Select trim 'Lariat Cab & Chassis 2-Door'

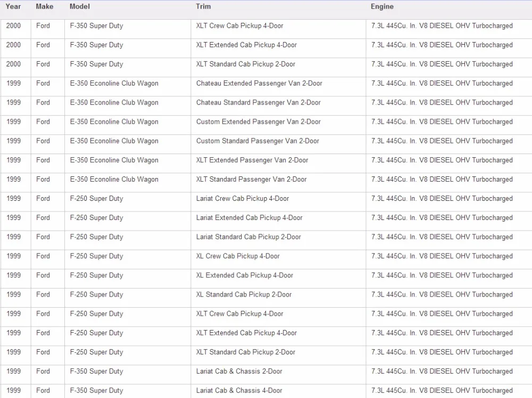coord(239,371)
